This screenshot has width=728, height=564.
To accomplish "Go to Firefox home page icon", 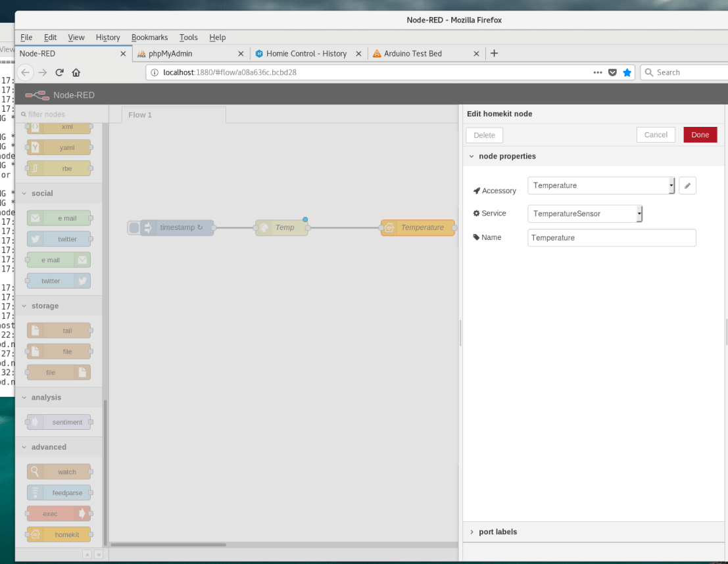I will click(76, 72).
